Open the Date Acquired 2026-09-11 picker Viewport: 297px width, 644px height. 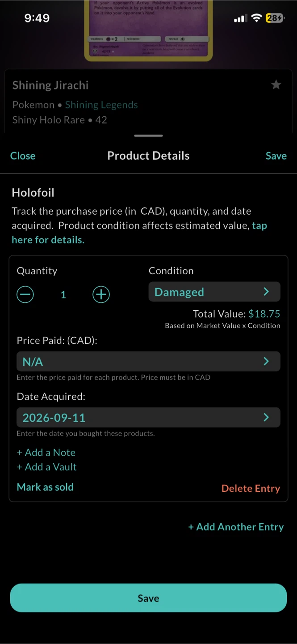148,417
